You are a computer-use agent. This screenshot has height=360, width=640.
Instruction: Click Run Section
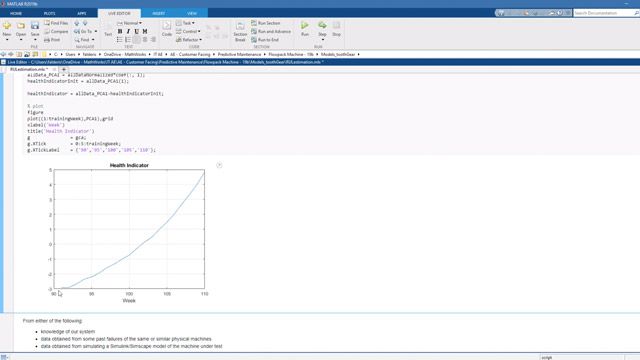coord(266,23)
